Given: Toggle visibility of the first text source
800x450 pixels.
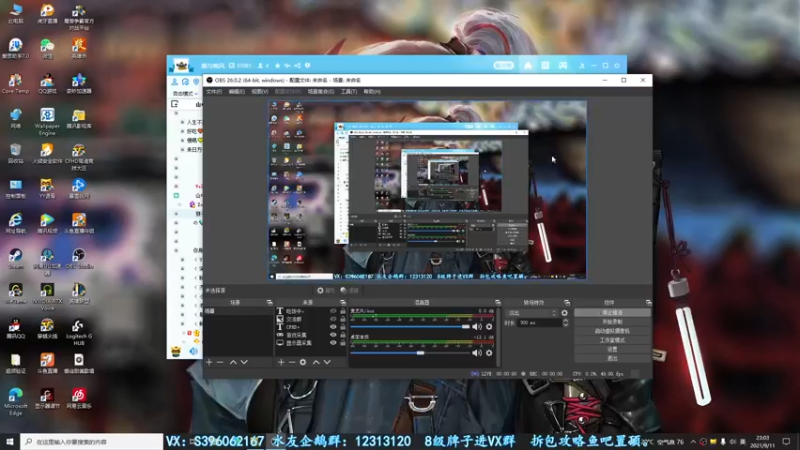Looking at the screenshot, I should 333,311.
